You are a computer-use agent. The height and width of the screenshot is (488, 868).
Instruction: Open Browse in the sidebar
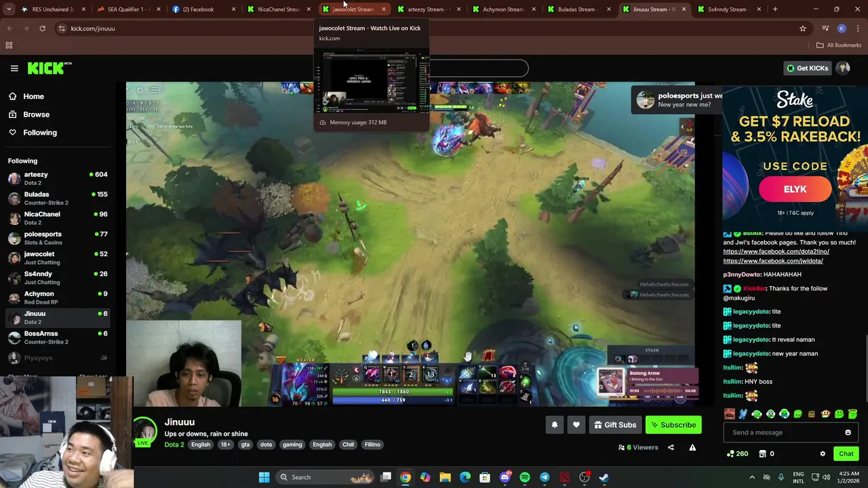tap(36, 115)
